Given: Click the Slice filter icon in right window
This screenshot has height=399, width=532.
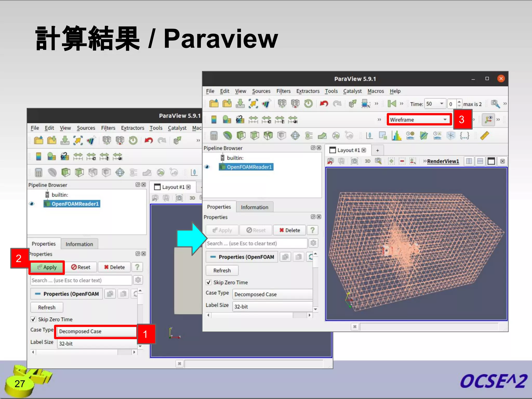Looking at the screenshot, I should [x=255, y=136].
